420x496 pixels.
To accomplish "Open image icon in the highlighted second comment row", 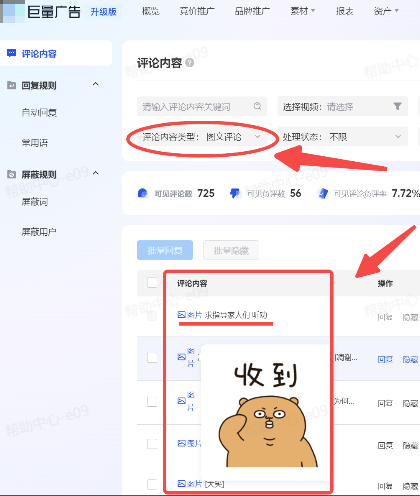I will [x=182, y=357].
